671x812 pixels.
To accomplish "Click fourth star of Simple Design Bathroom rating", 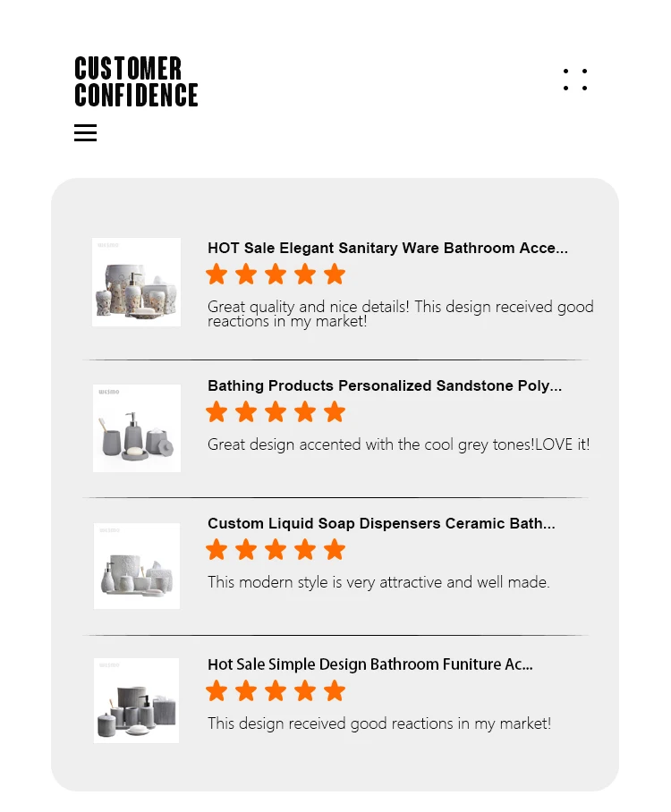I will click(305, 690).
